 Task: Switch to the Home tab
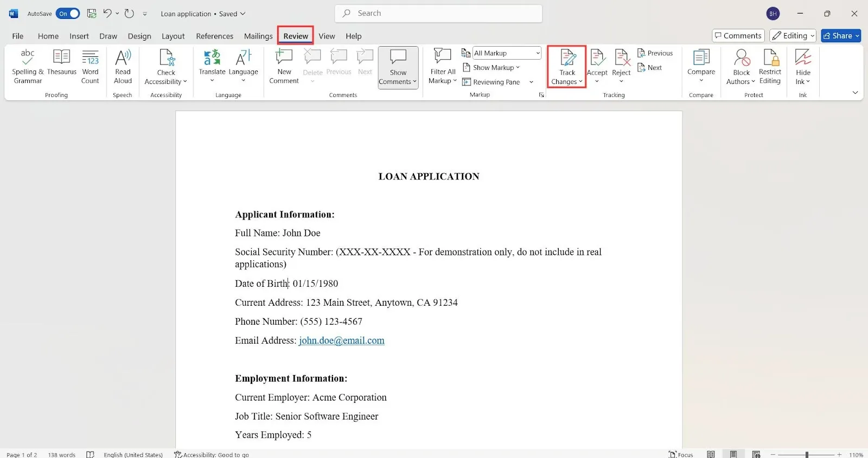click(48, 36)
